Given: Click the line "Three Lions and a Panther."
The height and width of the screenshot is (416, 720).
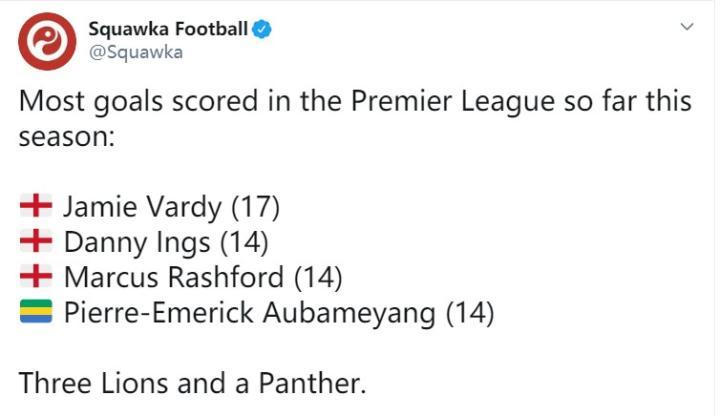Looking at the screenshot, I should pyautogui.click(x=193, y=383).
